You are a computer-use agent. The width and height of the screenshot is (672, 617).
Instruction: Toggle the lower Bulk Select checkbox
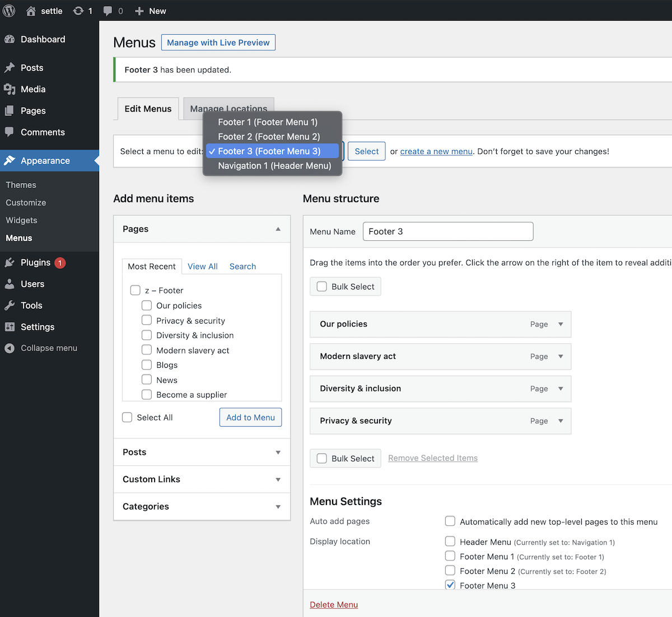[x=322, y=458]
